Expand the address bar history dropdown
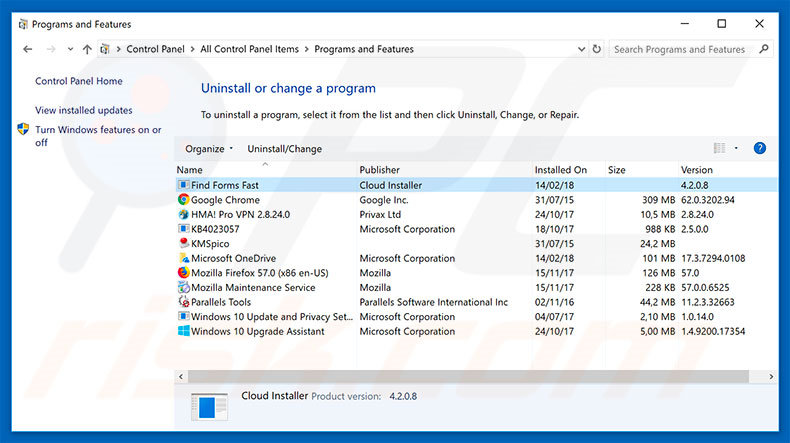The height and width of the screenshot is (443, 790). [581, 49]
